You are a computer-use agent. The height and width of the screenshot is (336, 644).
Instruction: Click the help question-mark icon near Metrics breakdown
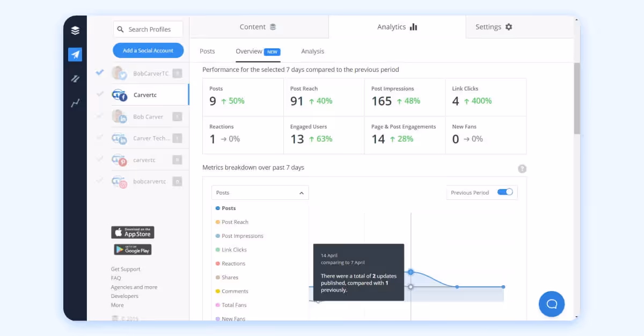click(x=522, y=169)
